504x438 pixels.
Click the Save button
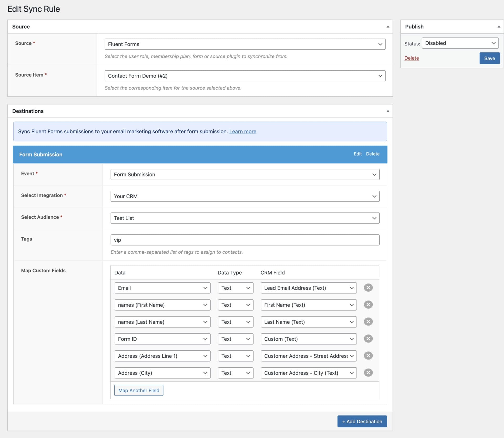[489, 58]
